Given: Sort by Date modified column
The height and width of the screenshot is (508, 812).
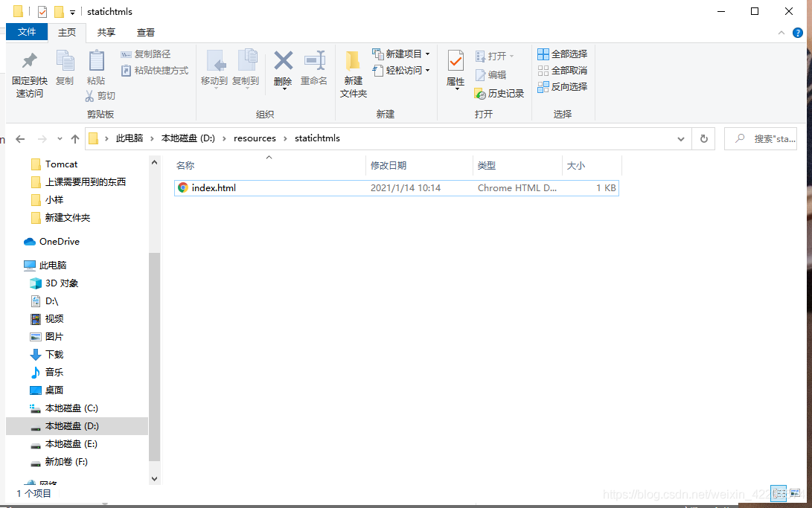Looking at the screenshot, I should click(x=420, y=166).
